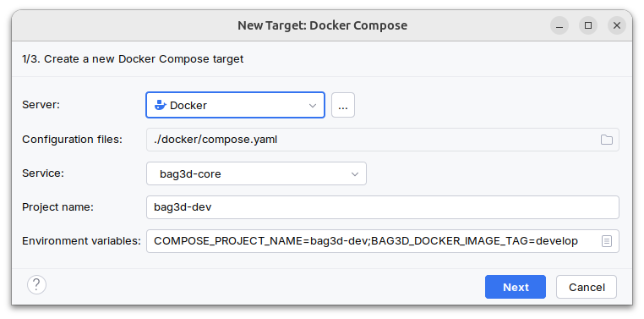Screen dimensions: 644x319
Task: Click the Docker whale icon in Server field
Action: pos(160,105)
